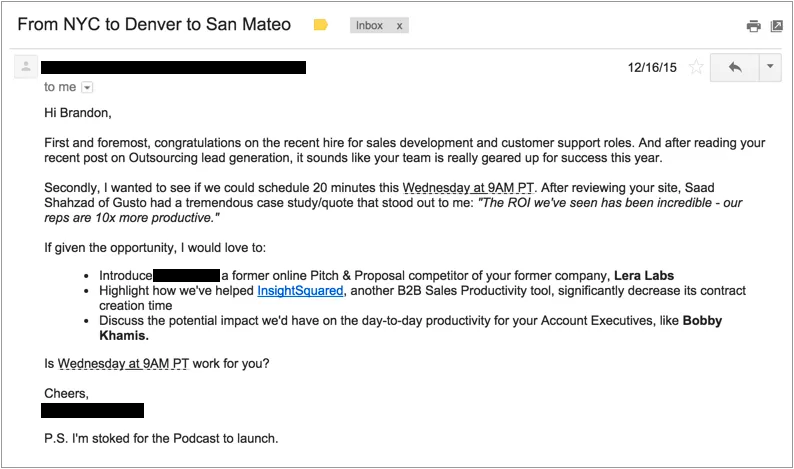Open email in new window icon
This screenshot has height=469, width=794.
[x=777, y=26]
